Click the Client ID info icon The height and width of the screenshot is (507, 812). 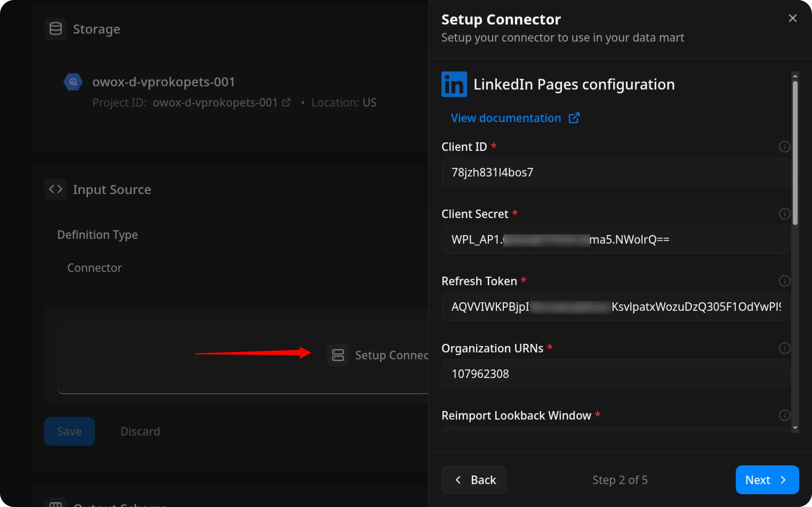784,147
